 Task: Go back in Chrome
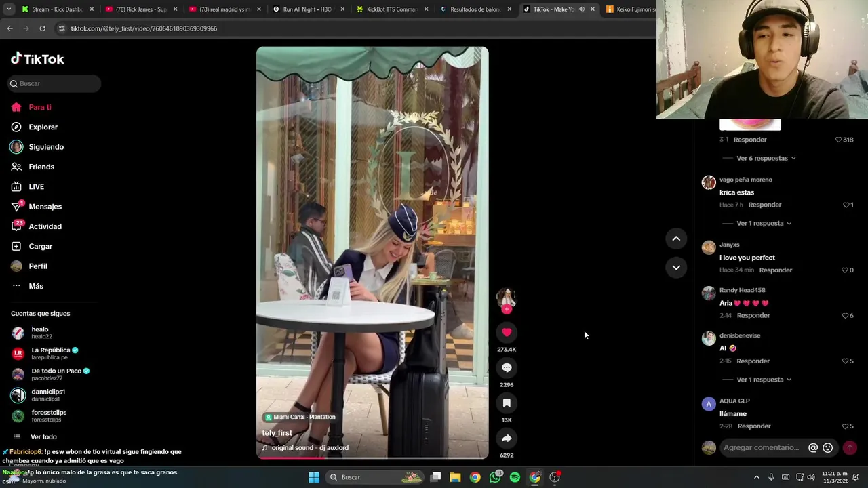tap(9, 28)
